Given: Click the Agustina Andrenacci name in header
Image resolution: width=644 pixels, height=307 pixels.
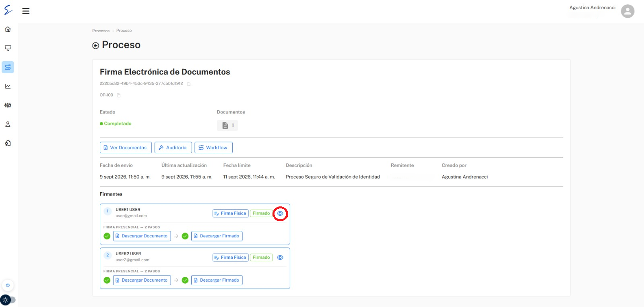Looking at the screenshot, I should (592, 8).
